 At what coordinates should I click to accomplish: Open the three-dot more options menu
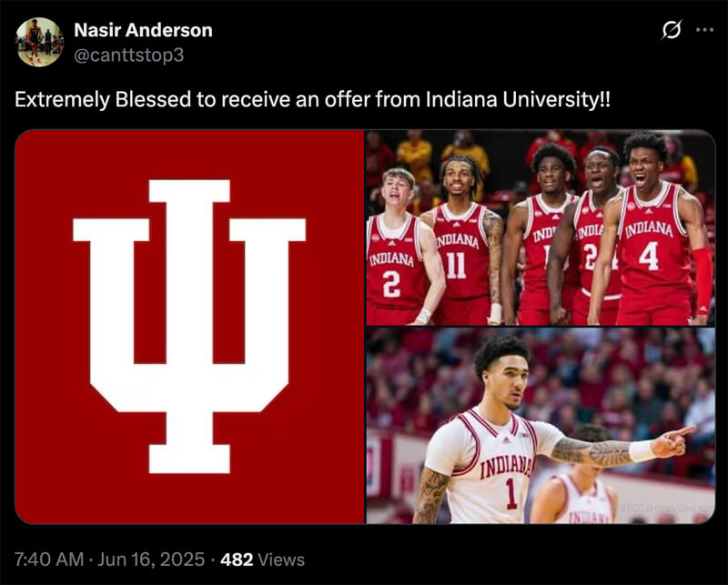704,30
